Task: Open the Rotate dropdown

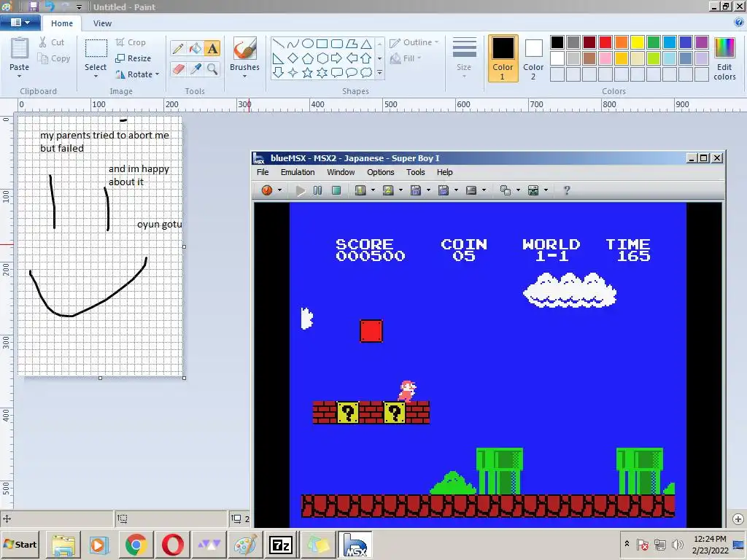Action: (x=137, y=74)
